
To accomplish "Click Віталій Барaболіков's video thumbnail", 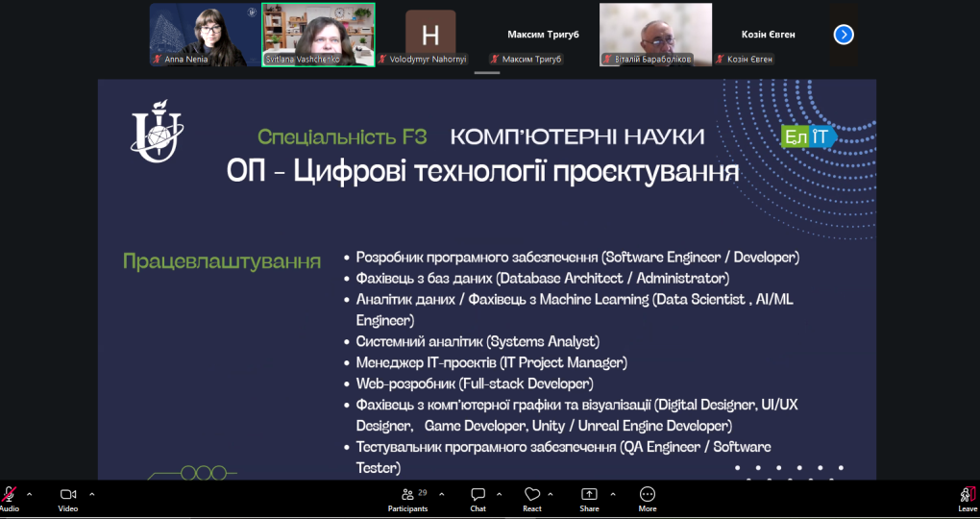I will point(655,34).
